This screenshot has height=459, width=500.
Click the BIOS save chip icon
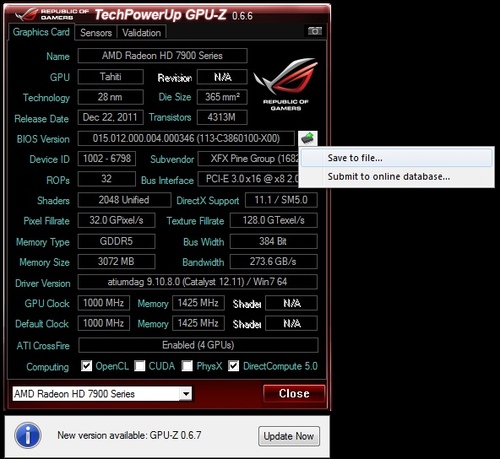(307, 138)
